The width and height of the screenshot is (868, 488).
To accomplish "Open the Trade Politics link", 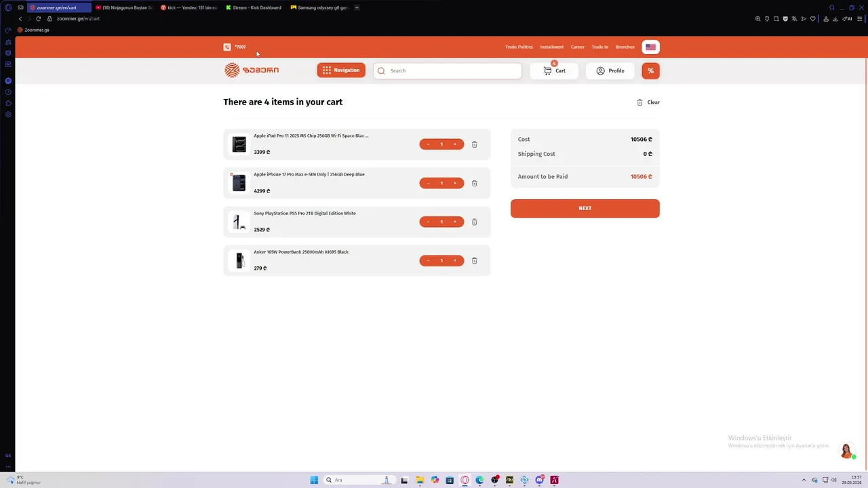I will coord(519,47).
